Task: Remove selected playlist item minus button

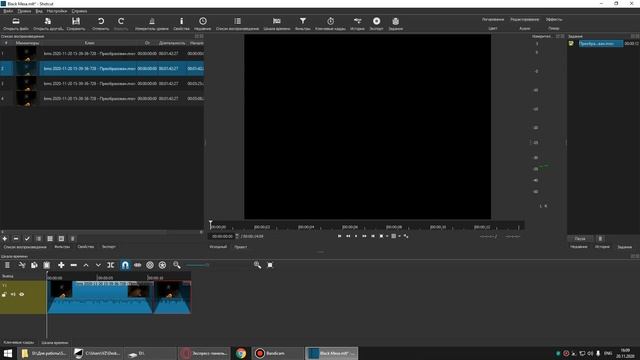Action: 16,239
